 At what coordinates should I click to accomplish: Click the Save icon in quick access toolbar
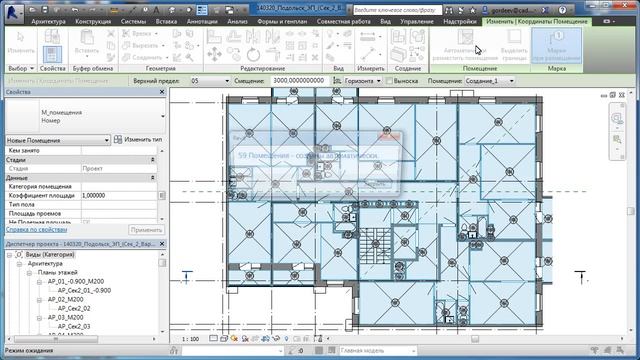coord(45,9)
